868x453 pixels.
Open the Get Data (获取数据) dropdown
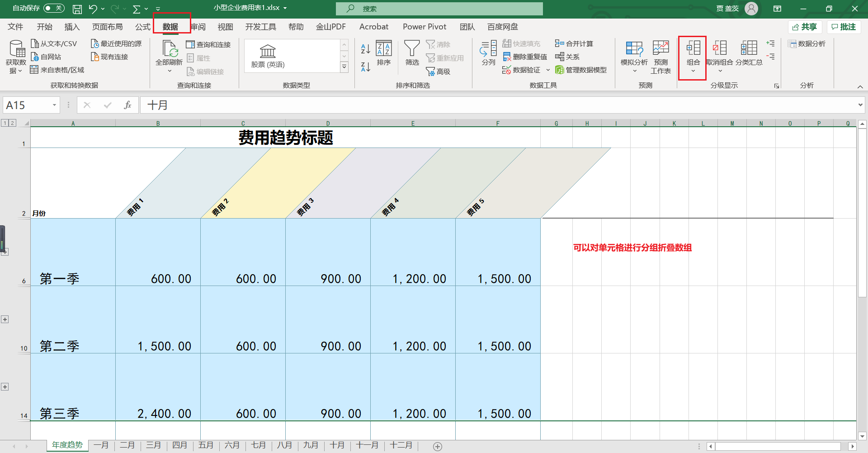coord(16,57)
